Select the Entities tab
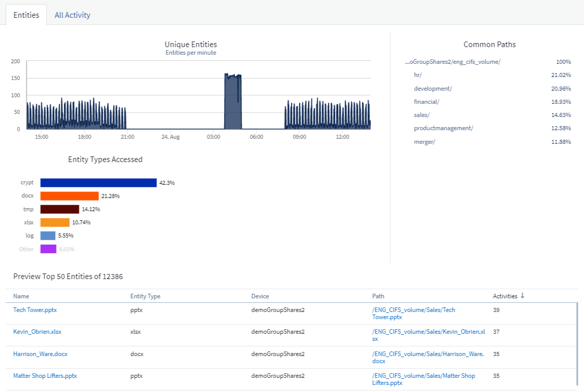Screen dimensions: 584x392 pos(26,15)
